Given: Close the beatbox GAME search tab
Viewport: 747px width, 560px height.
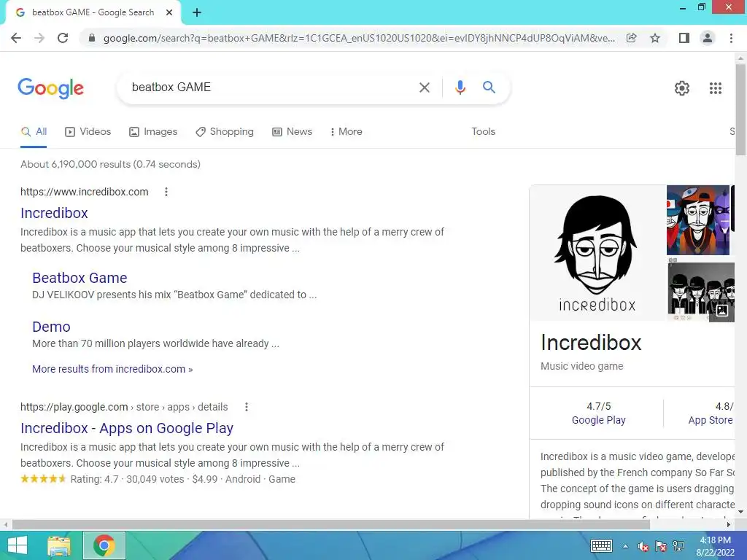Looking at the screenshot, I should tap(169, 13).
